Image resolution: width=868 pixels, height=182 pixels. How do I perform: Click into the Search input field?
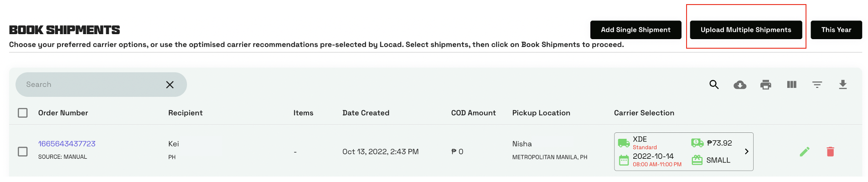click(x=91, y=85)
